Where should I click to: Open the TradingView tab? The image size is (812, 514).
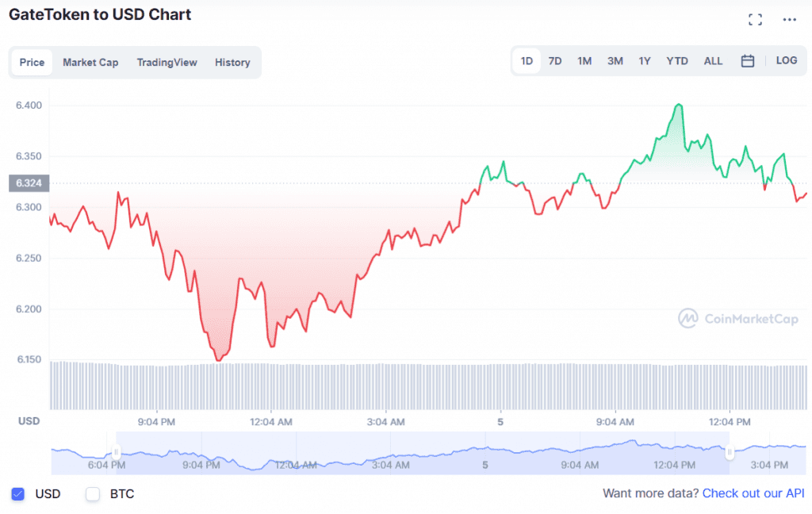pos(167,62)
